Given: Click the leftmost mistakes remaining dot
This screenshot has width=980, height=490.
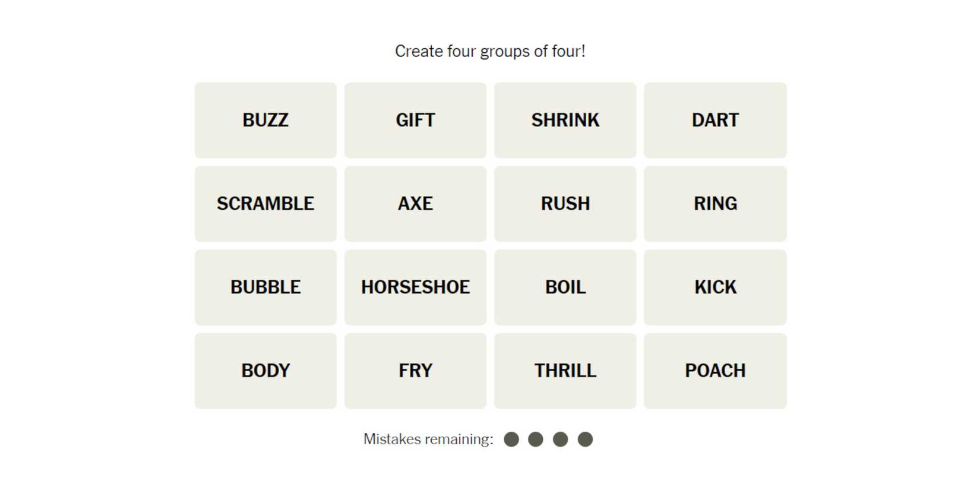Looking at the screenshot, I should coord(511,439).
